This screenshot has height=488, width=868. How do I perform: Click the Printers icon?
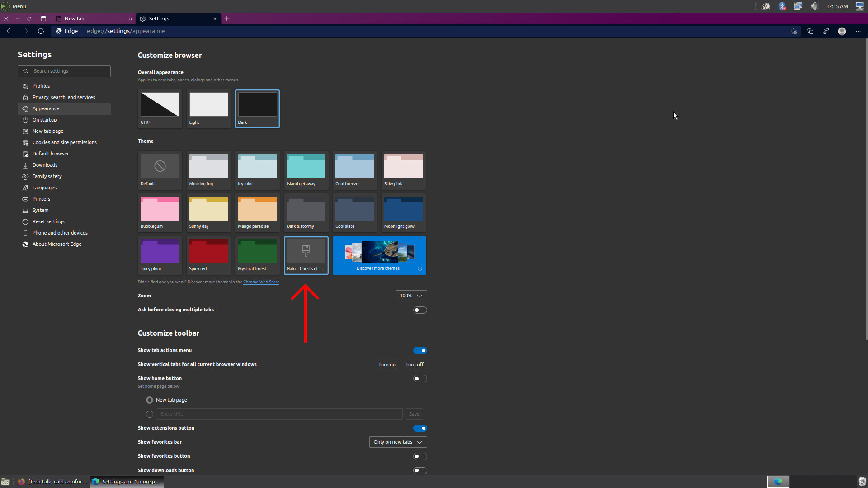click(25, 199)
